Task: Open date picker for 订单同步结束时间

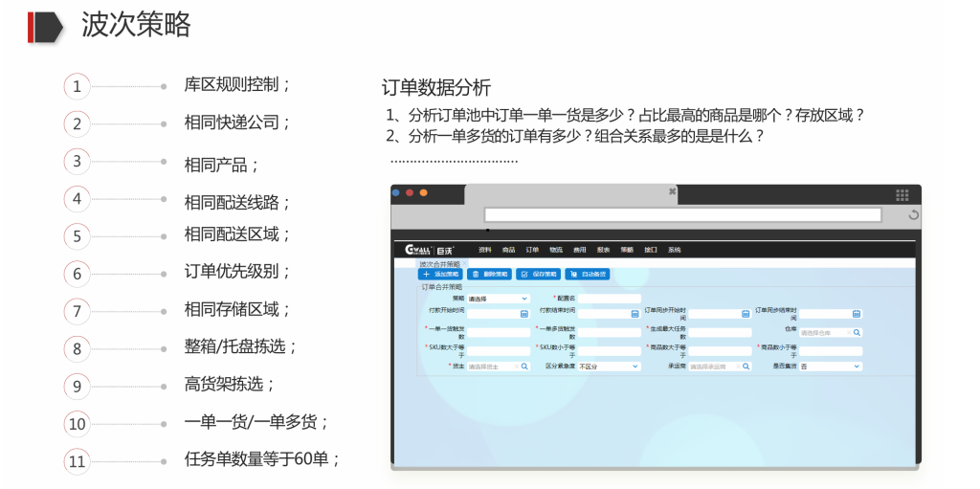Action: click(x=857, y=314)
